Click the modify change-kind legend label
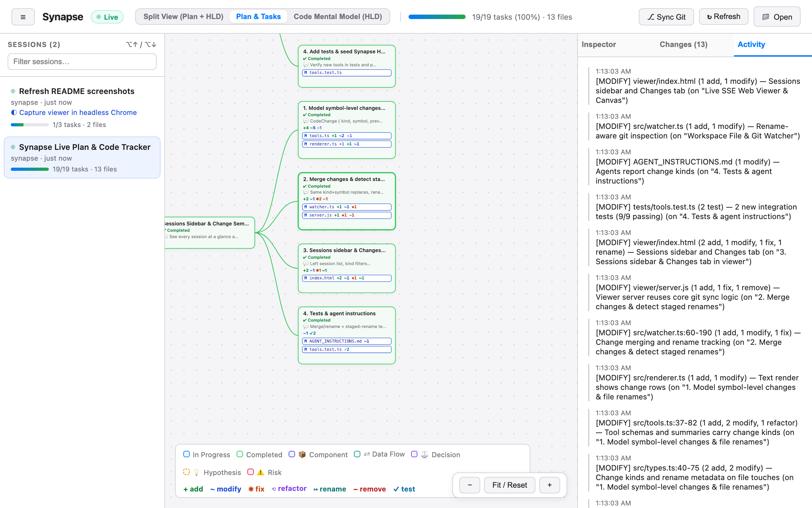Screen dimensions: 812x508 pyautogui.click(x=226, y=489)
